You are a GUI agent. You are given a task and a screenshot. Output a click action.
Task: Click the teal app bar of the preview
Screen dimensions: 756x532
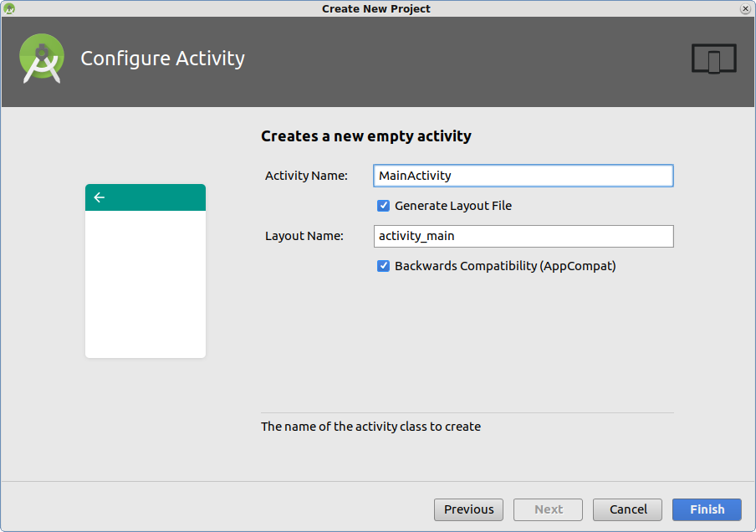[x=145, y=197]
